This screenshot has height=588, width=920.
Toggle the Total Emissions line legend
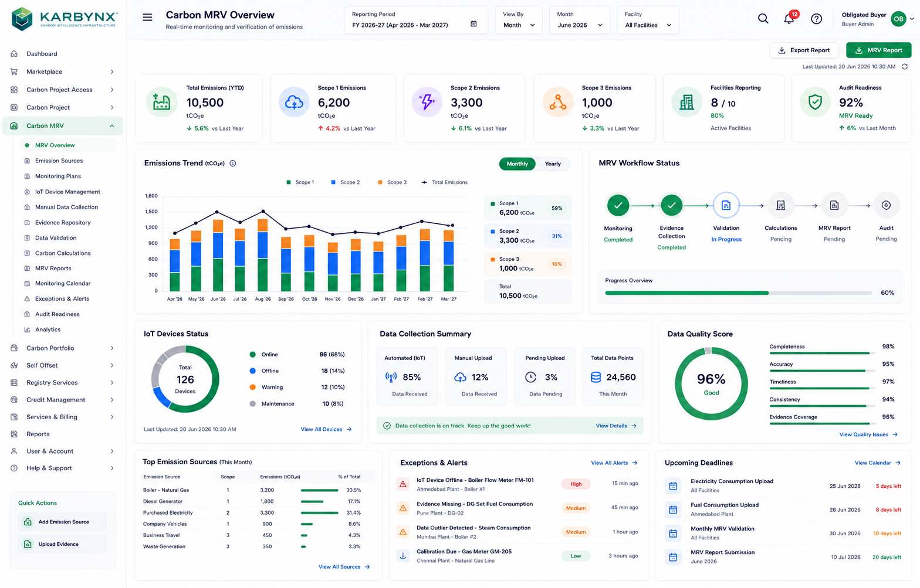pos(444,182)
